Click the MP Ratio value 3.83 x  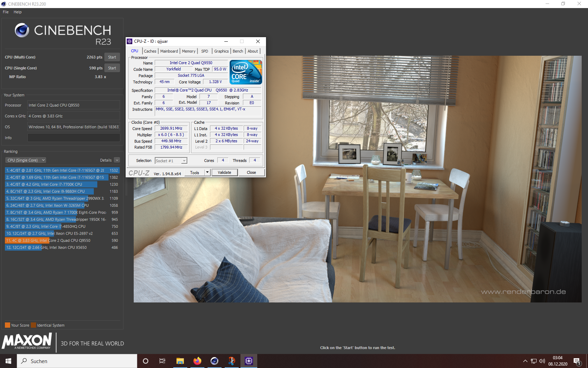pos(100,77)
